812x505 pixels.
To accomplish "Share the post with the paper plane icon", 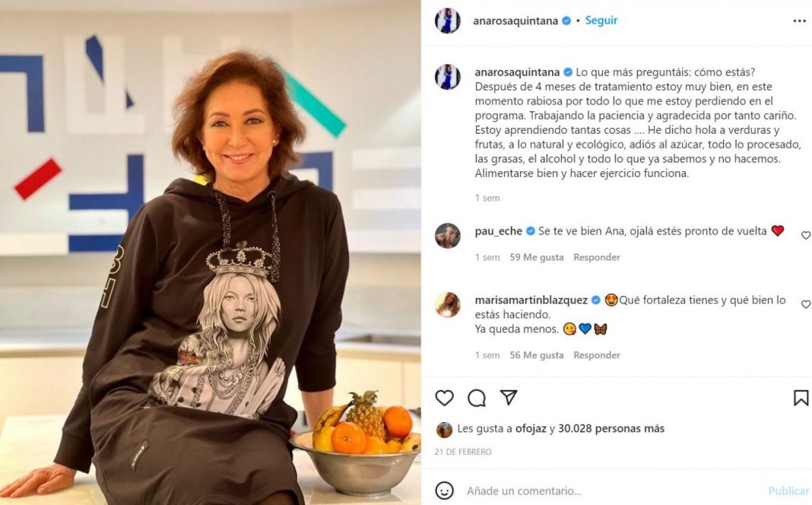I will point(509,397).
